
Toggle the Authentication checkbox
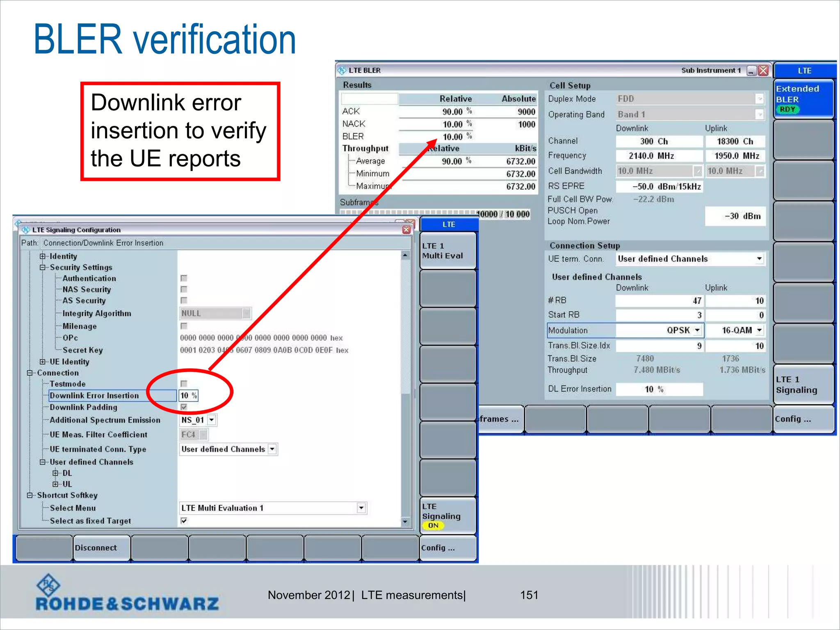pos(184,278)
